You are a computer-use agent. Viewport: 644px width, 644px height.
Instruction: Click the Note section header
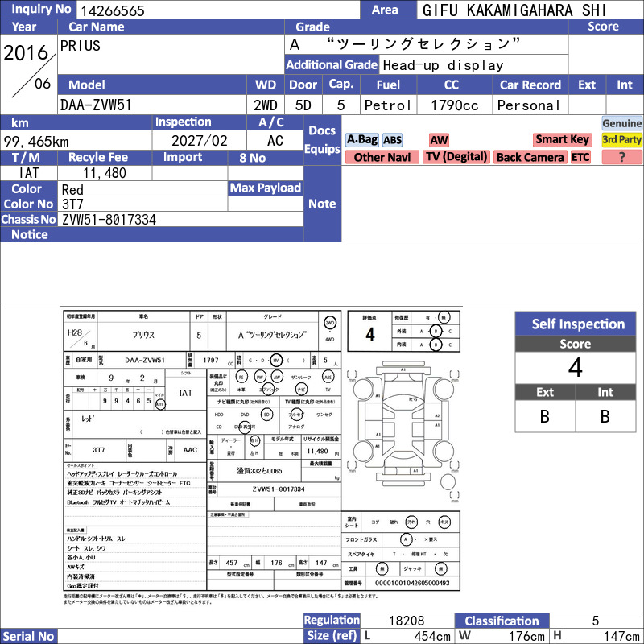[322, 204]
